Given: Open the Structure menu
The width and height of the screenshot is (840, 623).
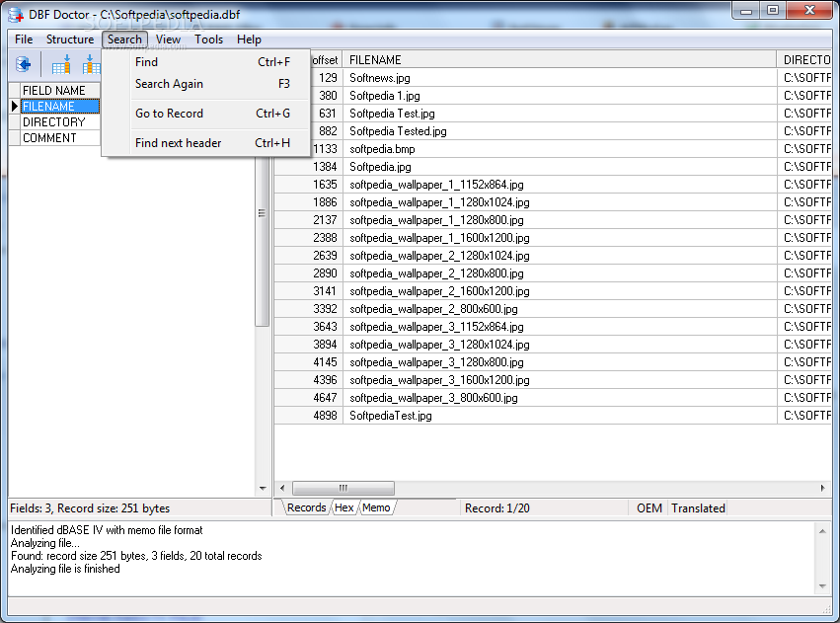Looking at the screenshot, I should (70, 39).
